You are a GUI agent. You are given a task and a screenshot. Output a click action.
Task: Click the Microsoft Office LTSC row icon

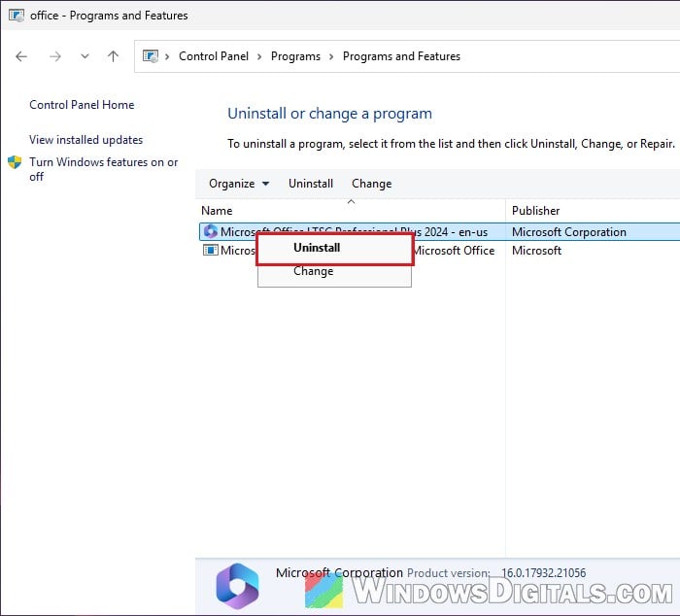tap(211, 231)
